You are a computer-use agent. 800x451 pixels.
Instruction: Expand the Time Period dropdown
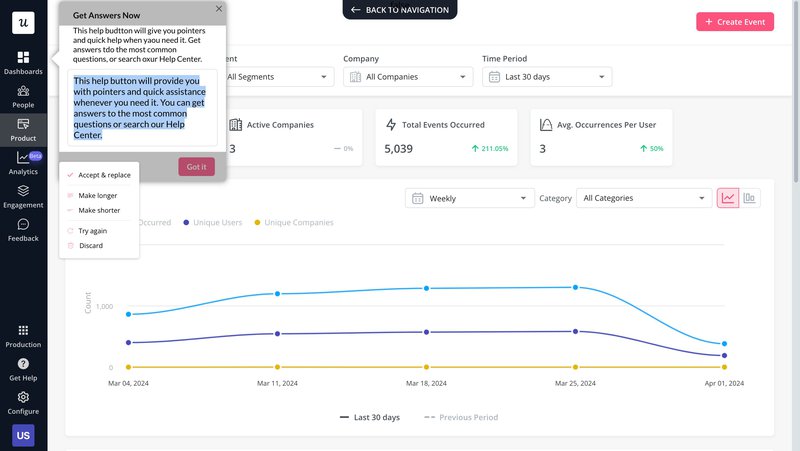tap(546, 77)
